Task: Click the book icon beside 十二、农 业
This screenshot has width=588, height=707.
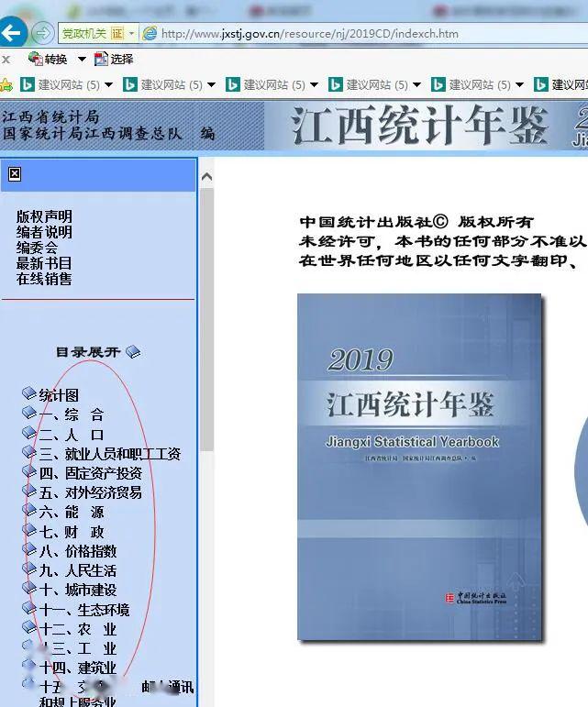Action: (29, 627)
